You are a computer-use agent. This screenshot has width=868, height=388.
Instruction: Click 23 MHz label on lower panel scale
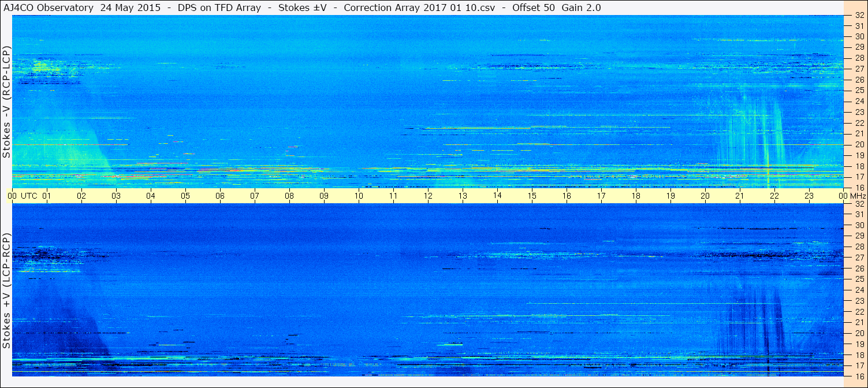[859, 301]
